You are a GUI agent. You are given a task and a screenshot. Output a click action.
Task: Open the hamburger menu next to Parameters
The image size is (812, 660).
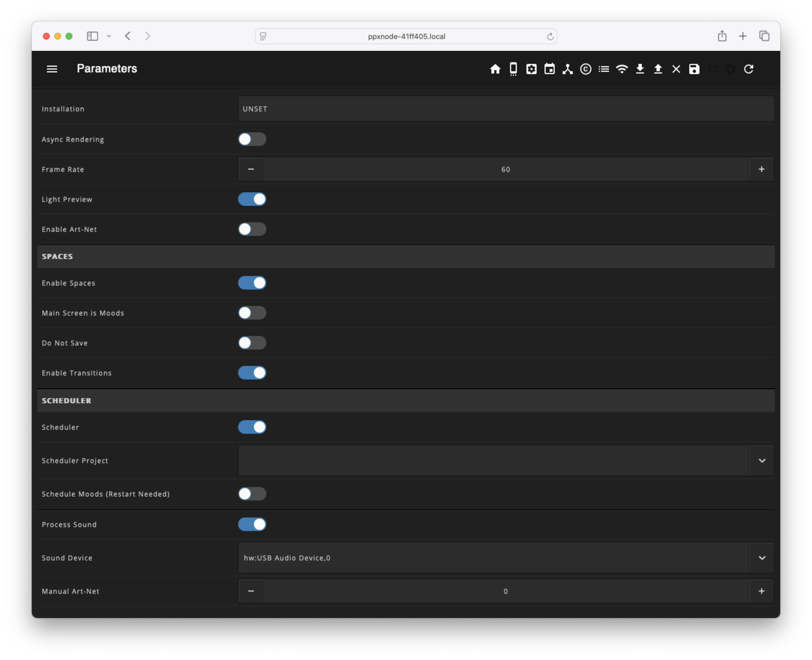tap(52, 69)
